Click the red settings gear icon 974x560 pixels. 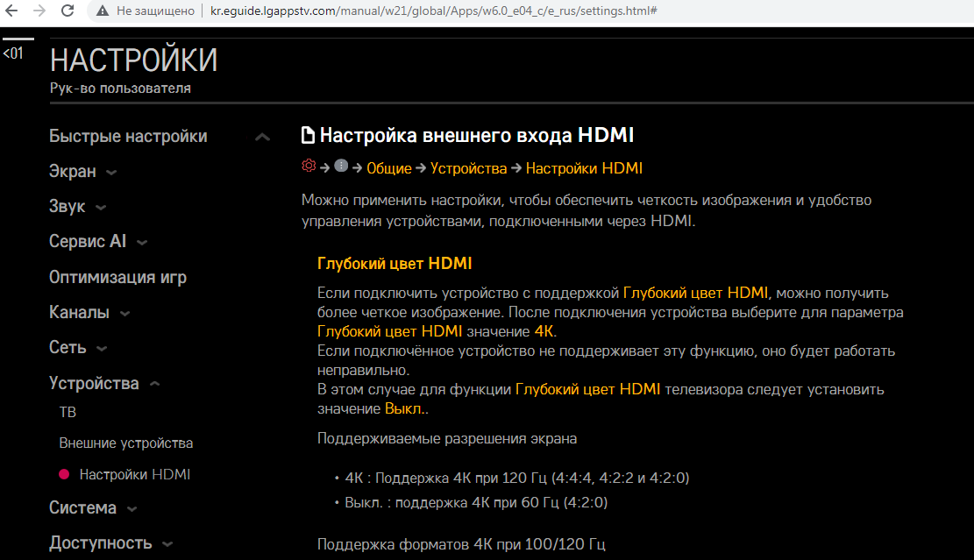(308, 167)
